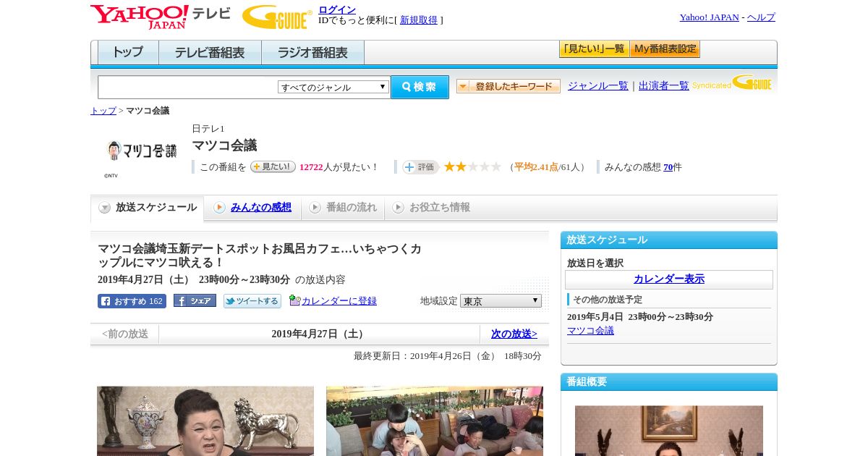This screenshot has height=456, width=868.
Task: Click the 平均2.41点 rating text
Action: pos(536,167)
